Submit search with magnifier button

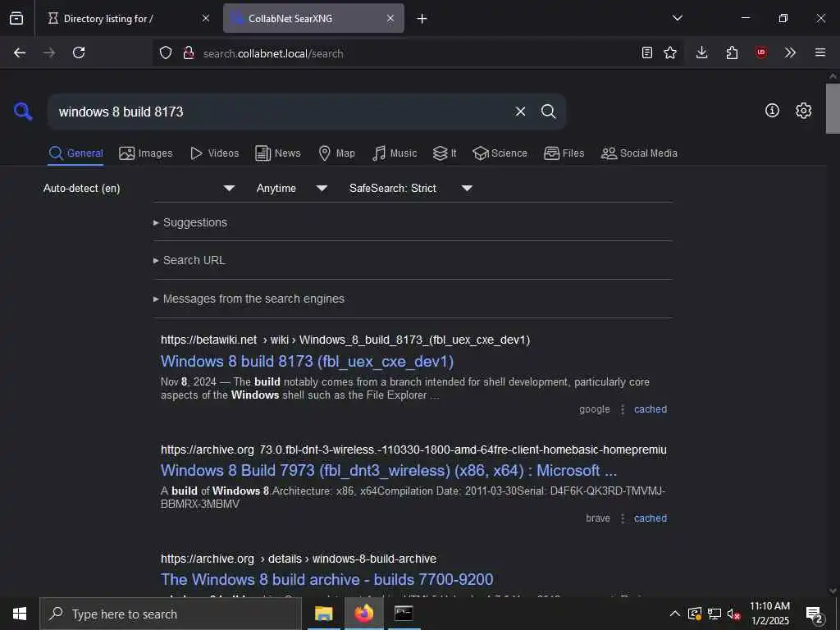[x=548, y=112]
